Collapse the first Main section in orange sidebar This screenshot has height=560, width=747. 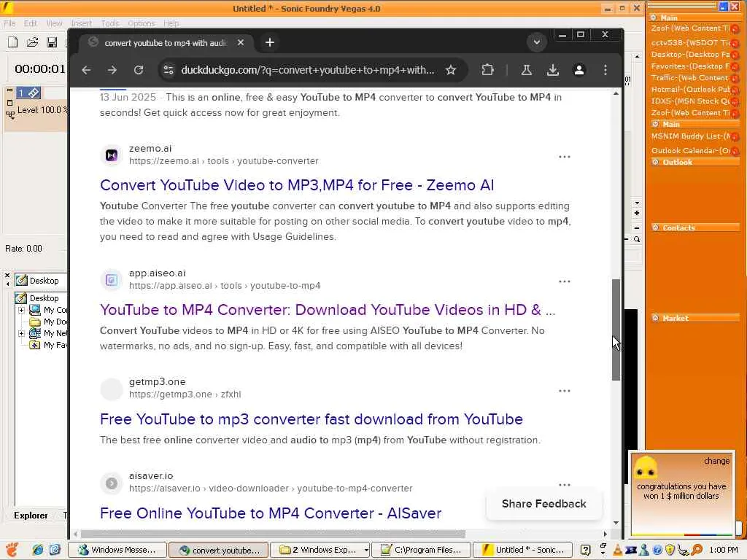pos(654,17)
